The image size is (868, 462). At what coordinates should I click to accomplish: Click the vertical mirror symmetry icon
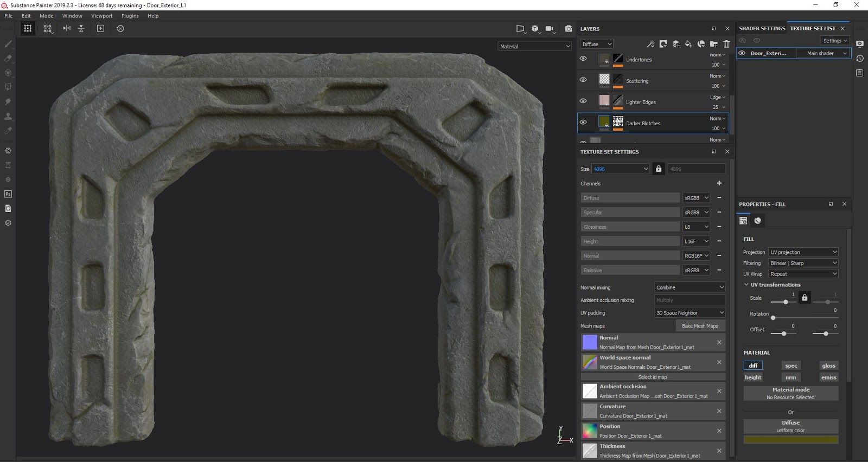(81, 28)
